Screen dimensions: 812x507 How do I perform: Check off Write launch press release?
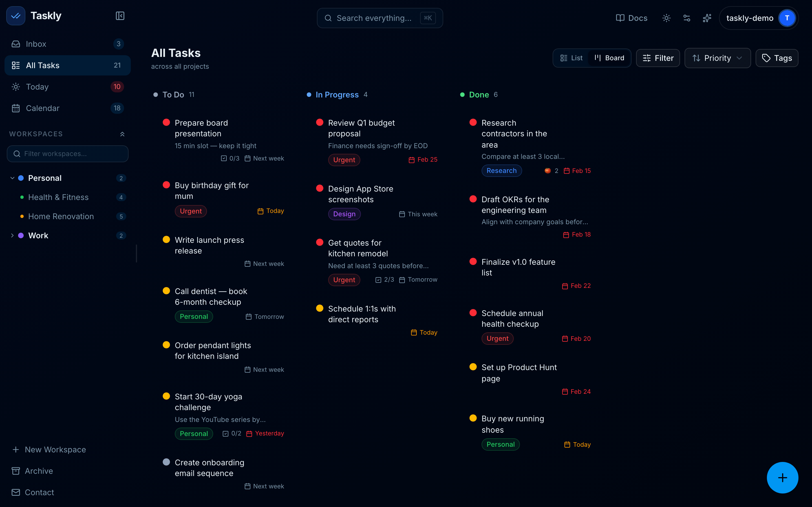166,239
